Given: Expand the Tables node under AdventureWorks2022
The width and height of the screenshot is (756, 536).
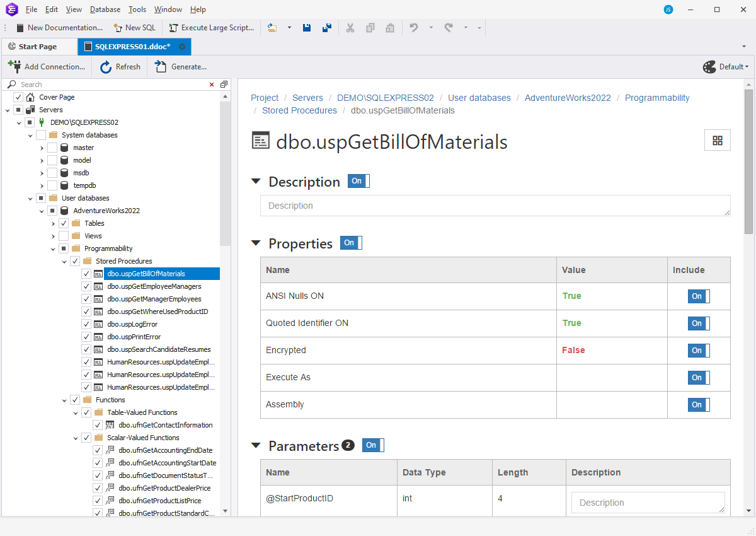Looking at the screenshot, I should pyautogui.click(x=53, y=223).
